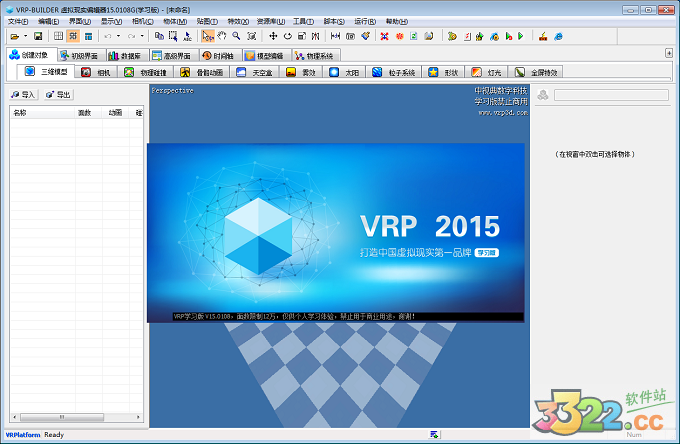
Task: Select the pan hand tool
Action: (222, 36)
